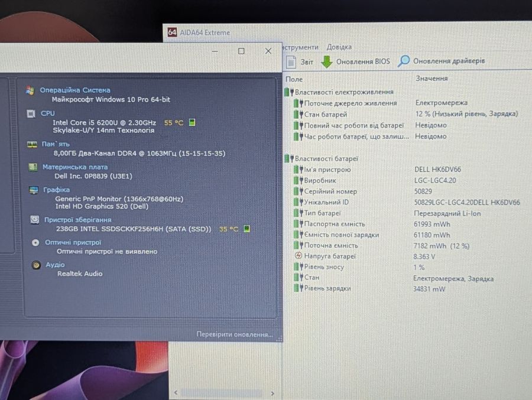Select the value 7182 mWh (12 %)
532x400 pixels.
coord(442,246)
